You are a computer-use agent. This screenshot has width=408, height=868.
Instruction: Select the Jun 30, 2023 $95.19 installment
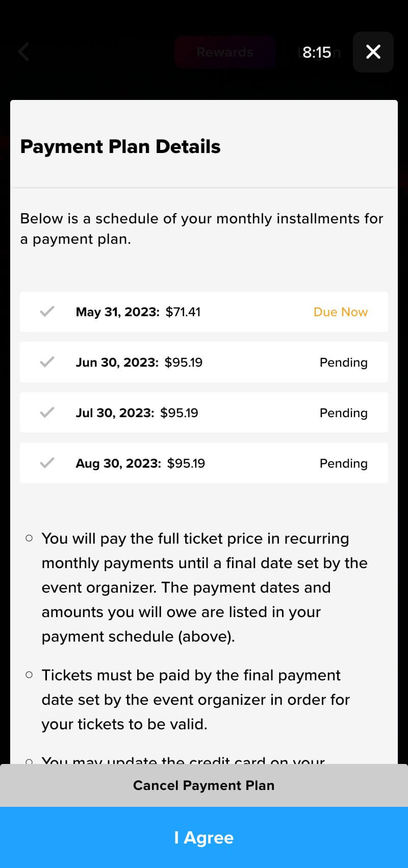click(x=139, y=362)
